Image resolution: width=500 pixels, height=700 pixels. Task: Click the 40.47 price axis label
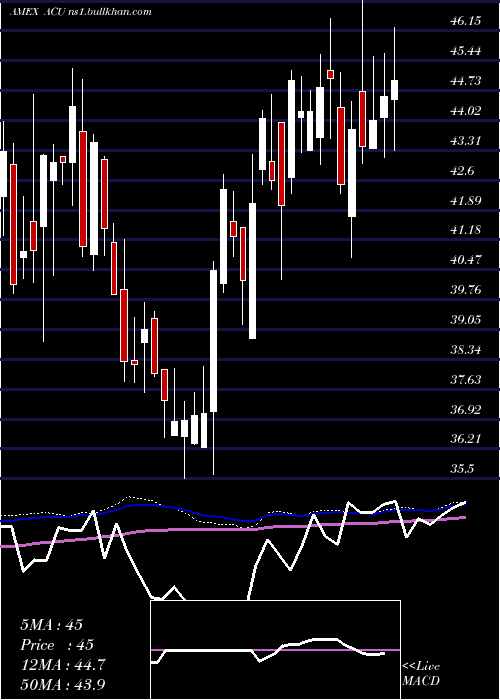tap(466, 260)
